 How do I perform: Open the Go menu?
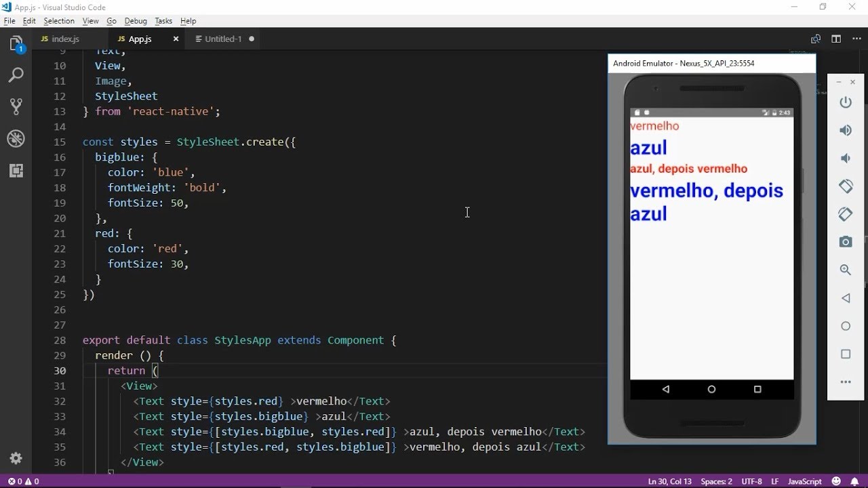(111, 21)
